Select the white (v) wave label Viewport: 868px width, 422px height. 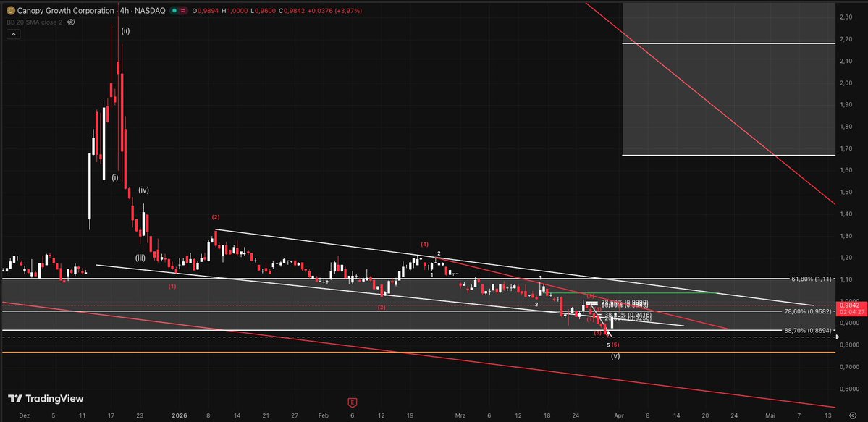tap(615, 356)
